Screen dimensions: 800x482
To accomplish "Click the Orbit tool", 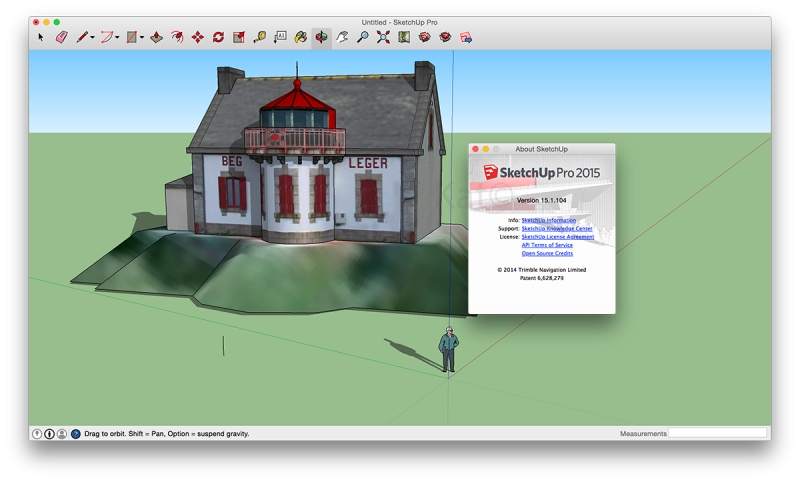I will click(x=321, y=37).
